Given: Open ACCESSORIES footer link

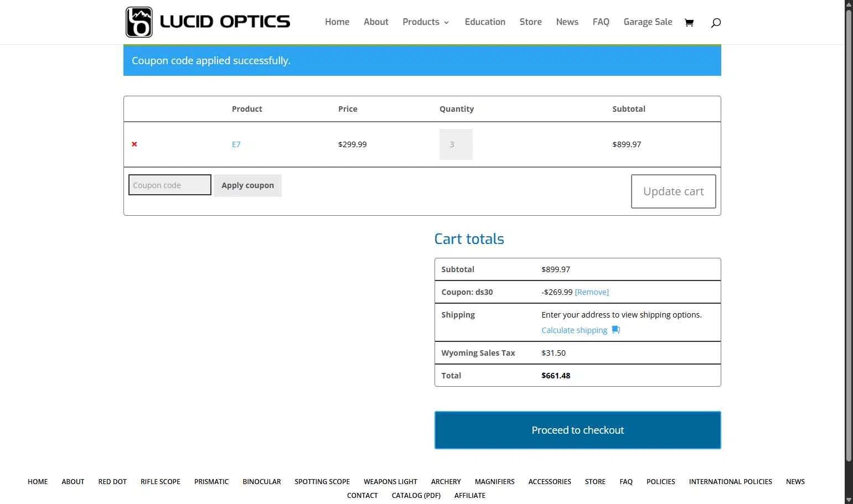Looking at the screenshot, I should click(550, 482).
